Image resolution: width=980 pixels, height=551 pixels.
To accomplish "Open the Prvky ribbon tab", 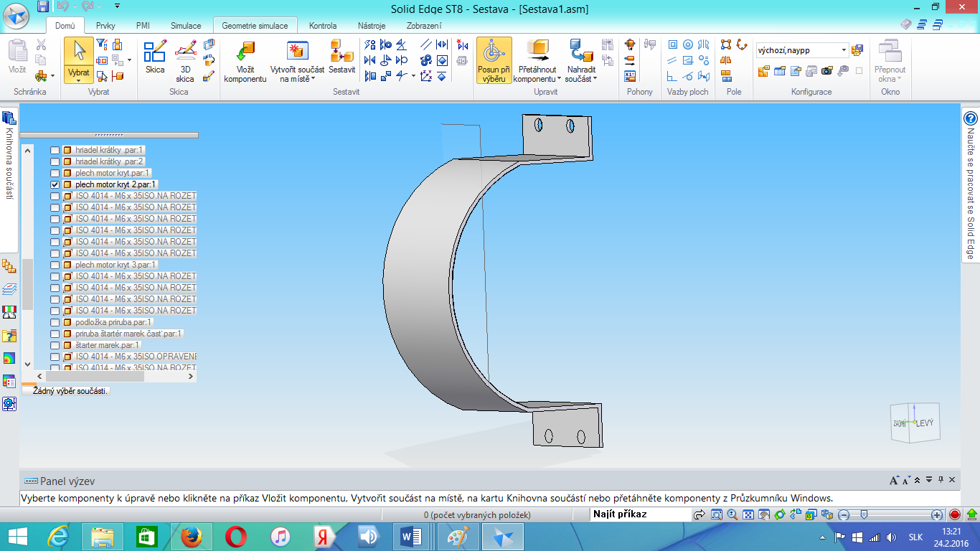I will (x=105, y=26).
